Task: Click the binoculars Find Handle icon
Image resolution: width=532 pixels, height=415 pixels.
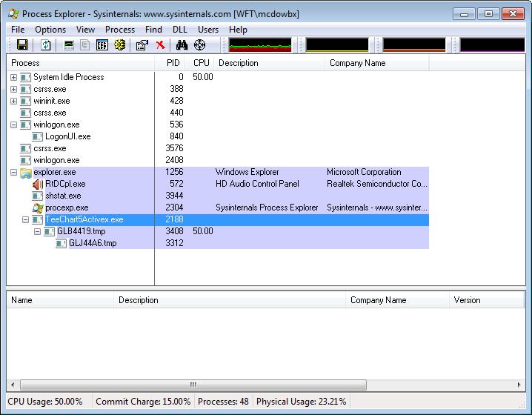Action: click(182, 44)
